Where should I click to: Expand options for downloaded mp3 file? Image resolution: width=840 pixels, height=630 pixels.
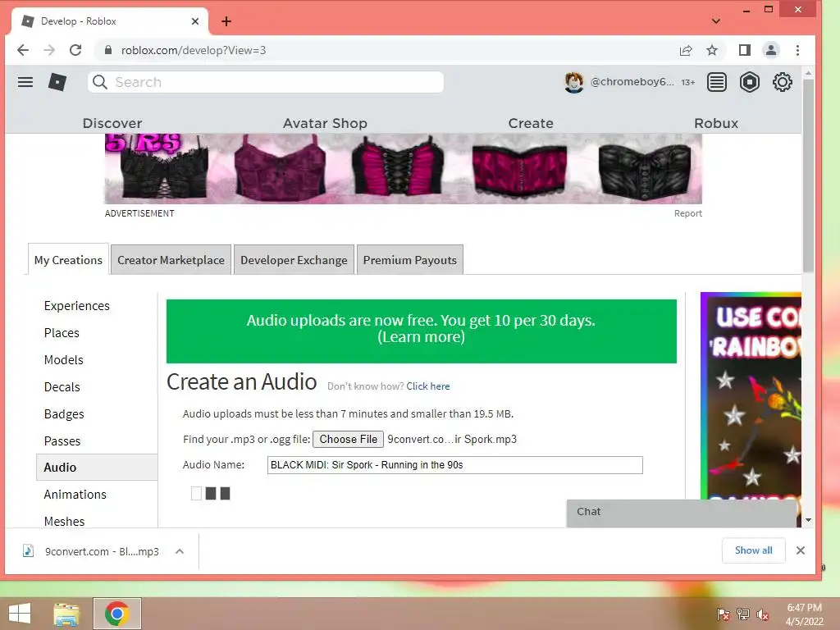(180, 551)
